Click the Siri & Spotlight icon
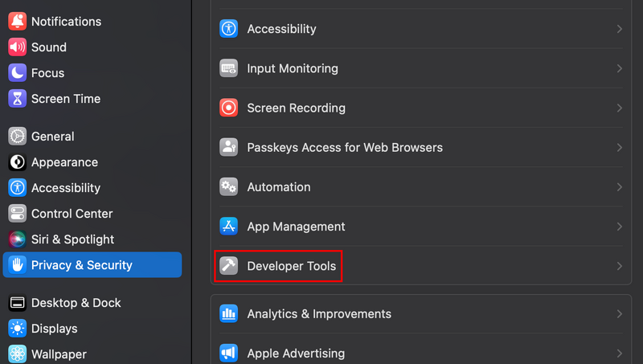This screenshot has width=643, height=364. [x=17, y=239]
